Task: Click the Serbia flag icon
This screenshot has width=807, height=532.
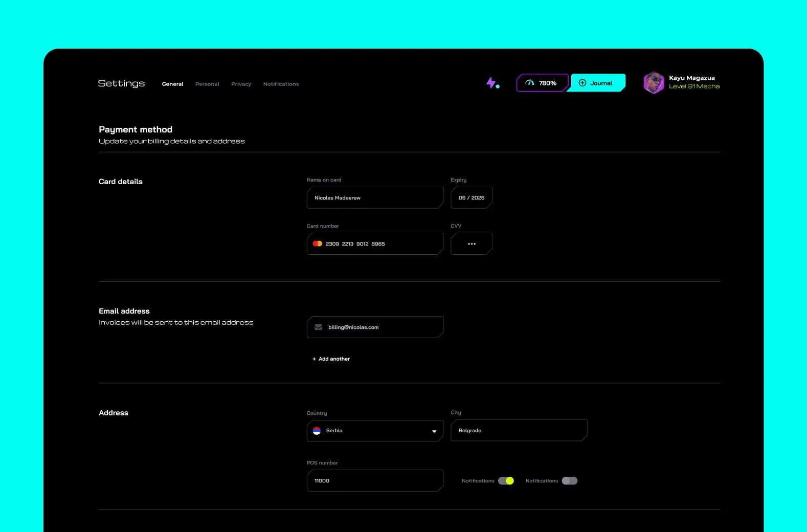Action: pyautogui.click(x=317, y=431)
